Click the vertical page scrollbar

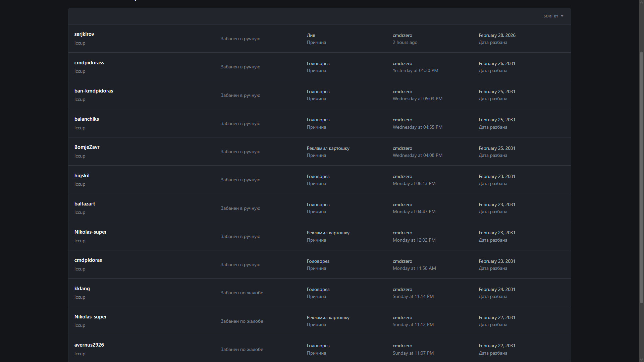[641, 178]
